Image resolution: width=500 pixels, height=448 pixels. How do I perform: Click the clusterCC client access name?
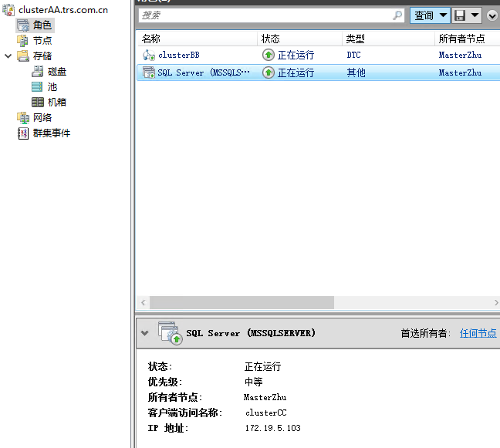266,413
